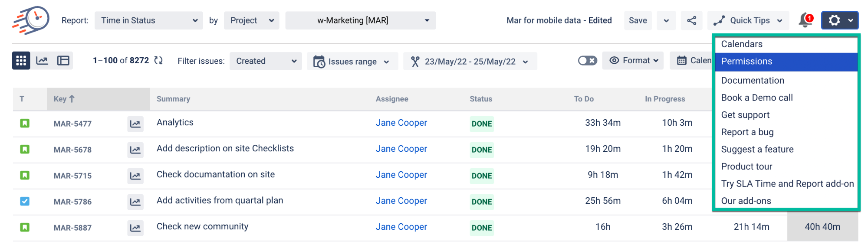Click summary 'Check new community'
Screen dimensions: 868x248
202,226
